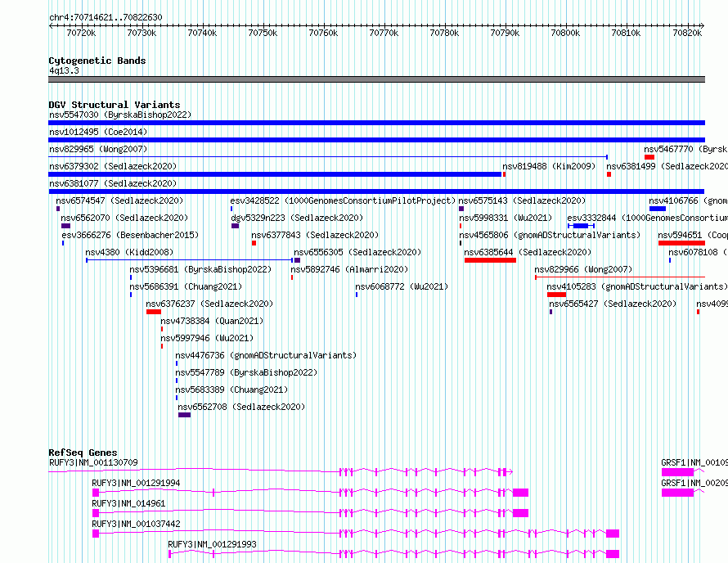Open nsv829965 (Wong2007) variant

98,149
